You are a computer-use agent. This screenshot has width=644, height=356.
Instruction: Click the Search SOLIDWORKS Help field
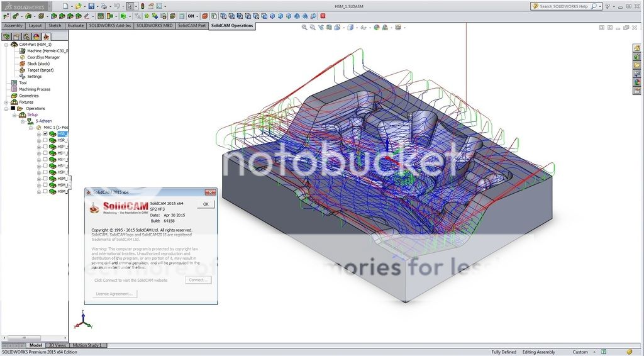point(563,6)
